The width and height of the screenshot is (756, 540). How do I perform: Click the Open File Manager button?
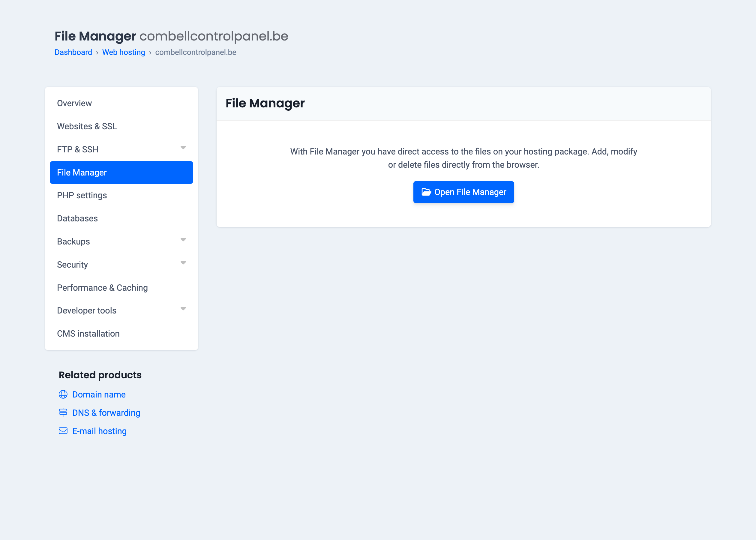click(x=463, y=192)
